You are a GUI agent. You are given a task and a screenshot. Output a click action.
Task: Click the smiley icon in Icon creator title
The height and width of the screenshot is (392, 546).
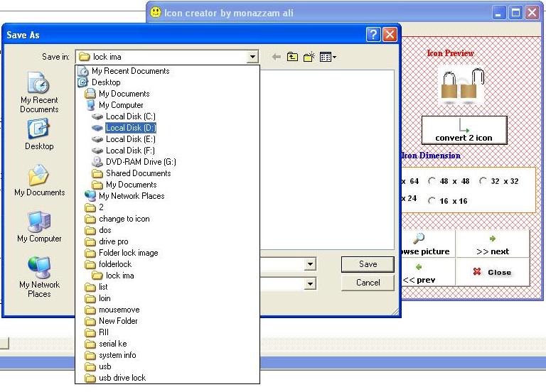155,13
